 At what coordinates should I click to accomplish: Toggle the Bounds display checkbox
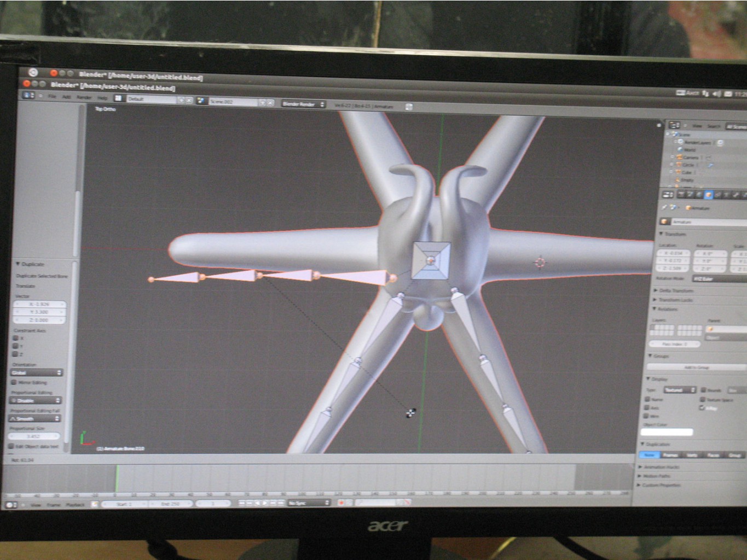(x=703, y=390)
